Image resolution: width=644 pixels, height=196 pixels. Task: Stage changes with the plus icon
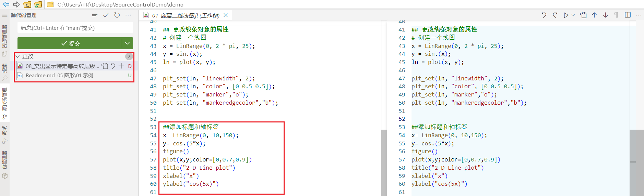point(121,66)
